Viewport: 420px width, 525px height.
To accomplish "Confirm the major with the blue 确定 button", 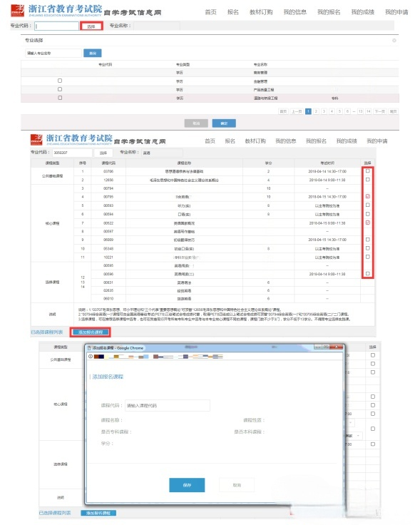I will tap(224, 123).
